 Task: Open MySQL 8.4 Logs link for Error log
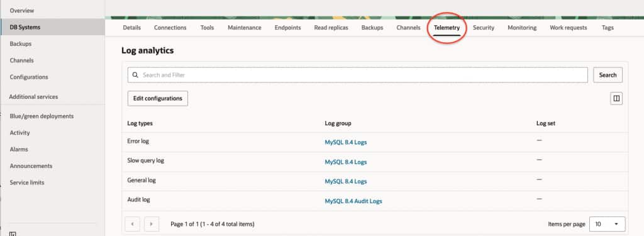345,142
